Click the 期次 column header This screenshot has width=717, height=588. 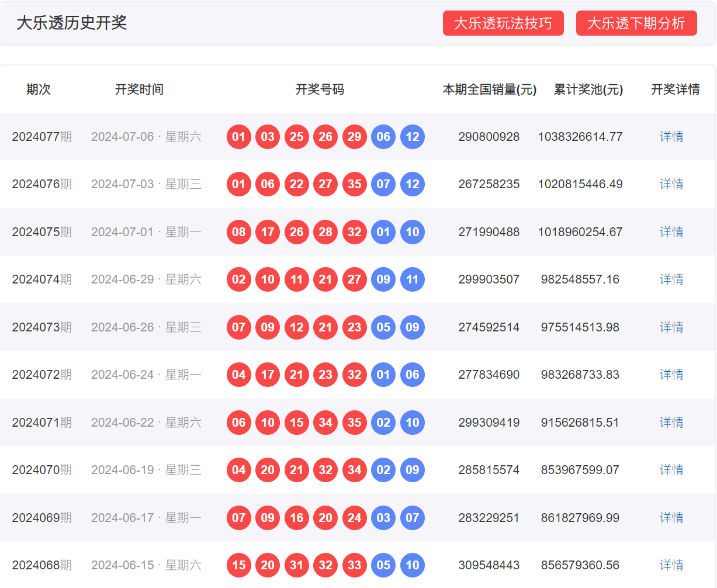click(39, 90)
